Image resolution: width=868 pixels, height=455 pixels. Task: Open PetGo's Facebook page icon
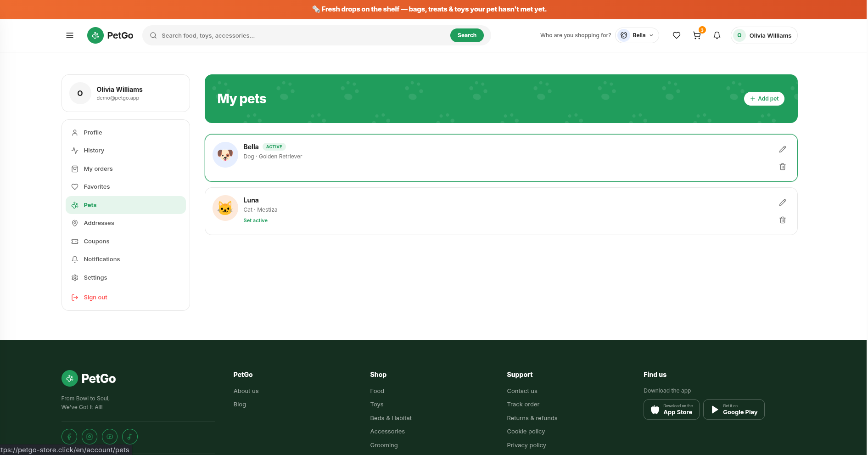click(69, 437)
